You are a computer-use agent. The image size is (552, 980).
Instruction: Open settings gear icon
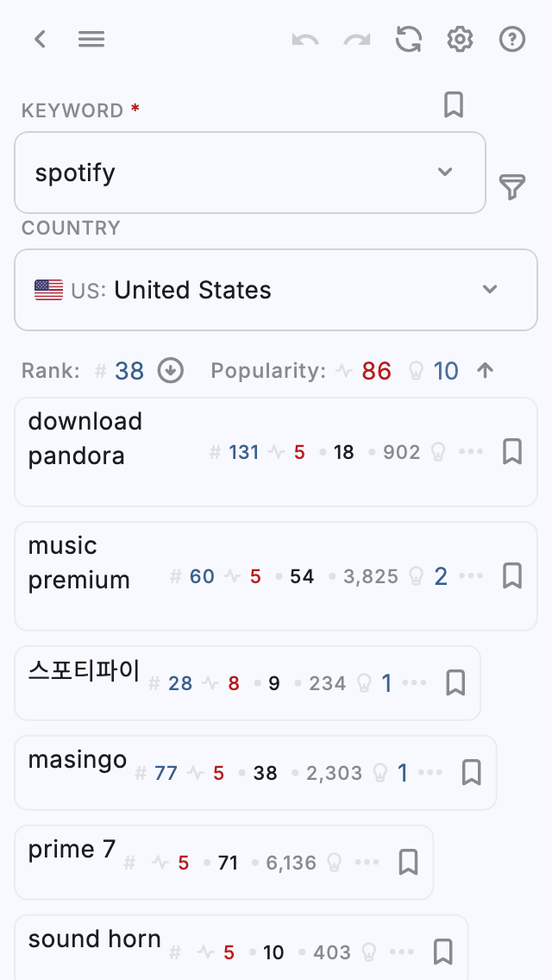click(x=461, y=39)
